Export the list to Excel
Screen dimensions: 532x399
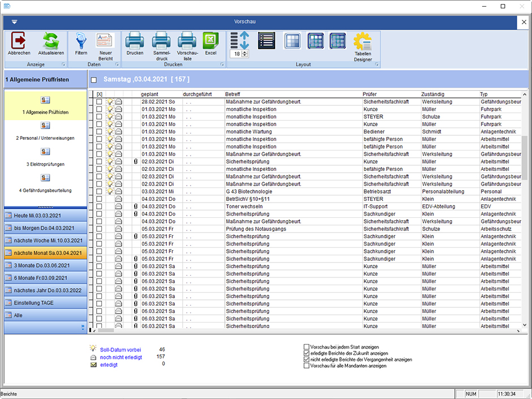(x=211, y=41)
